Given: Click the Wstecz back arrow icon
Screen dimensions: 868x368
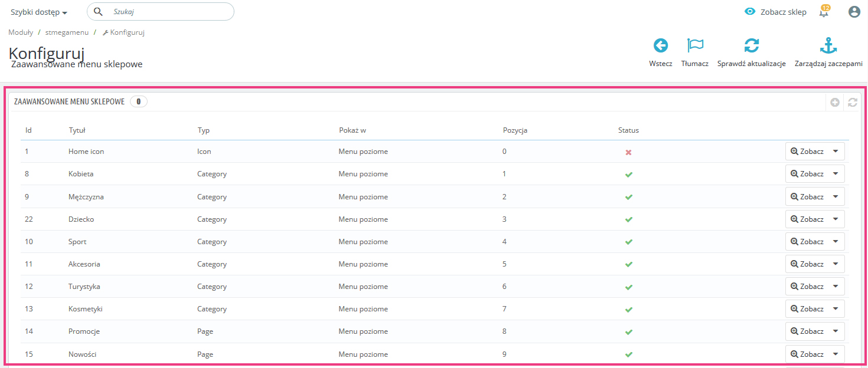Looking at the screenshot, I should click(x=660, y=46).
